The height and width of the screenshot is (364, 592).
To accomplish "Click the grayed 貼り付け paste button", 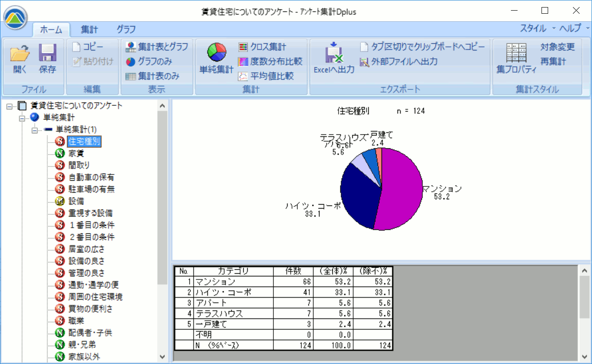I will click(x=93, y=61).
